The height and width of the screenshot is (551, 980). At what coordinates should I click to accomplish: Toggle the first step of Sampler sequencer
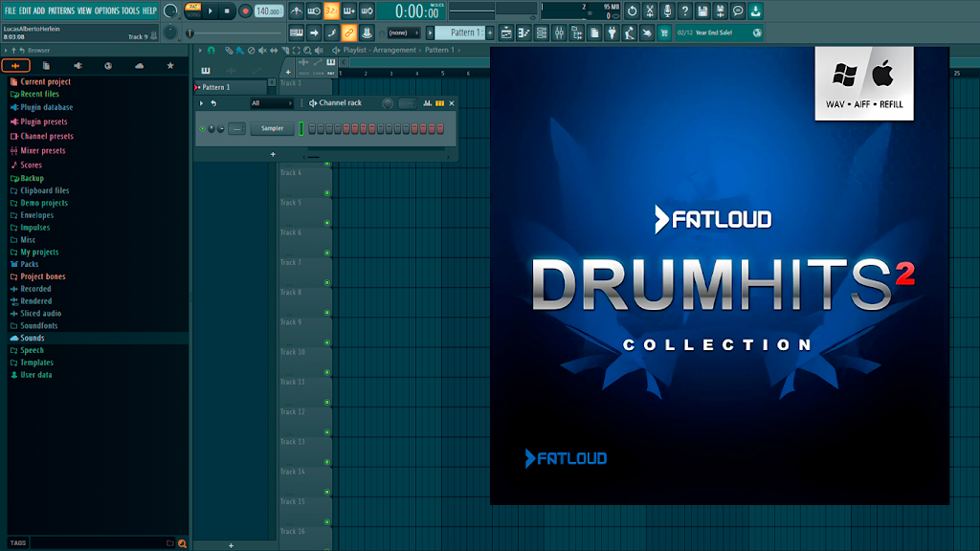pos(312,129)
